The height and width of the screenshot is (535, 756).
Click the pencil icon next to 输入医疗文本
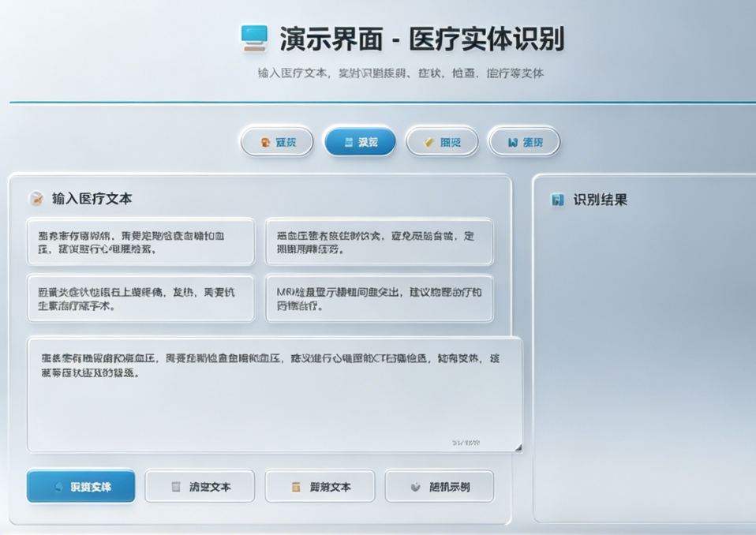coord(36,199)
